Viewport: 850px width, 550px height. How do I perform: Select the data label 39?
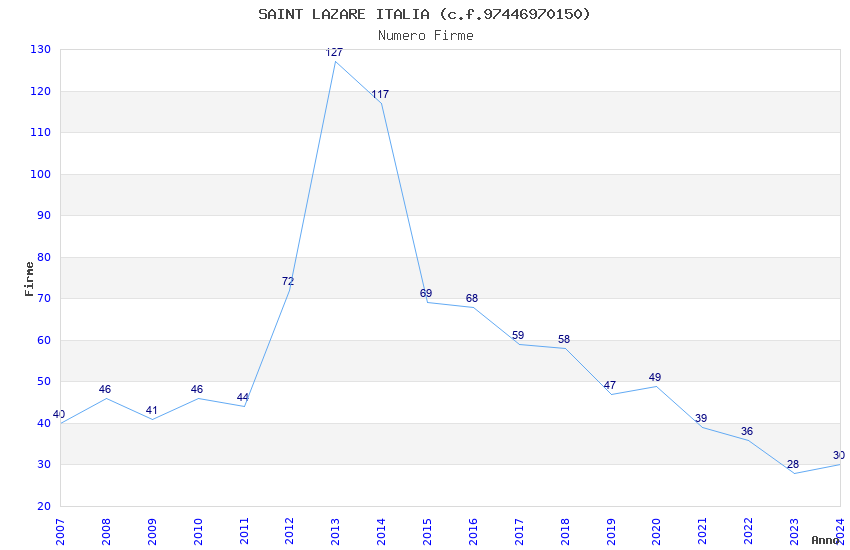point(701,418)
